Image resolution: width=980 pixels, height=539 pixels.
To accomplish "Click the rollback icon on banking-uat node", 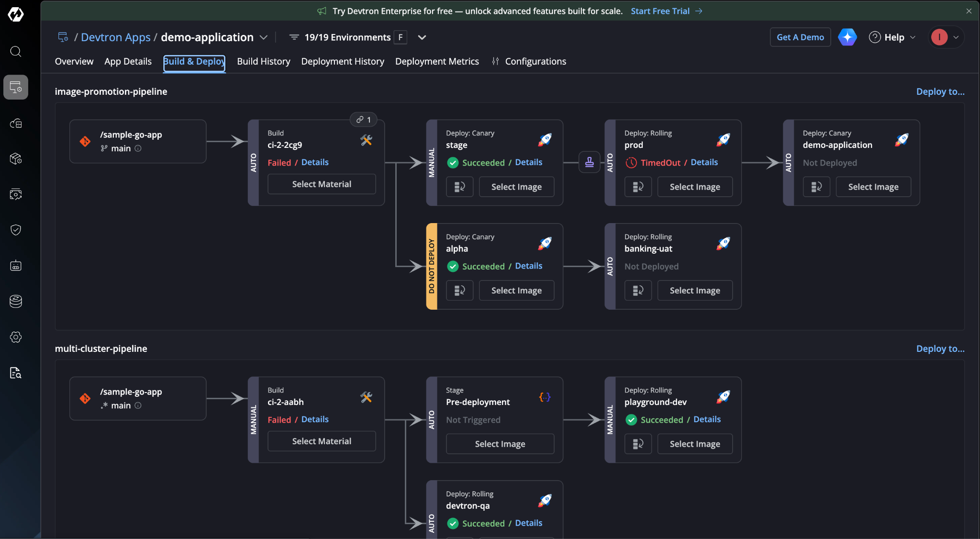I will [x=638, y=291].
